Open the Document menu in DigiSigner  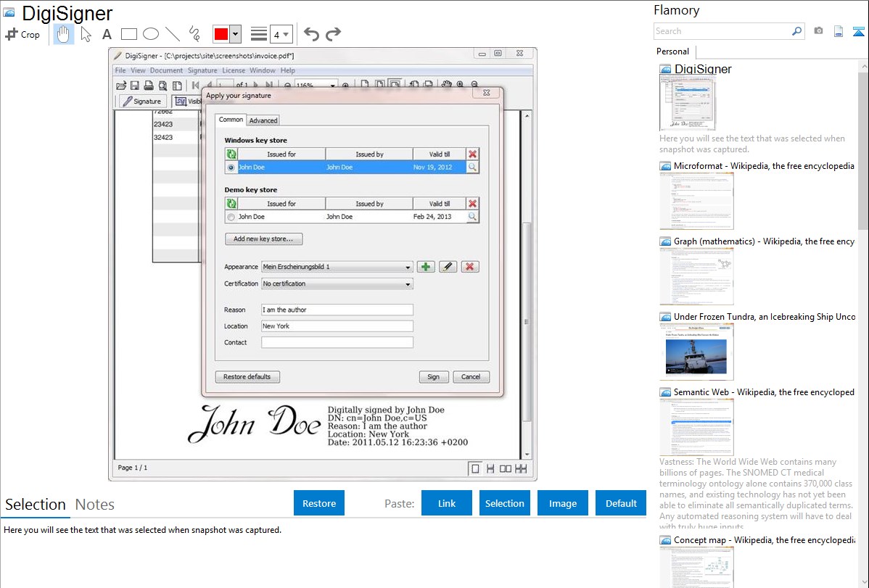pos(166,70)
